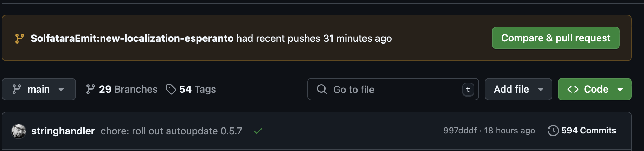Click the history clock icon next to 594 Commits
This screenshot has height=151, width=644.
(553, 131)
